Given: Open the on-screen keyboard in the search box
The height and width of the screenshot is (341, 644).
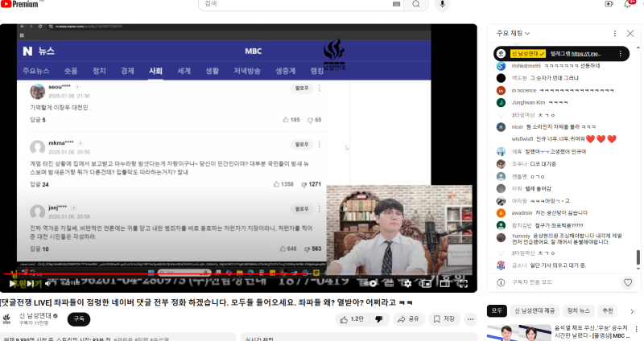Looking at the screenshot, I should tap(396, 4).
